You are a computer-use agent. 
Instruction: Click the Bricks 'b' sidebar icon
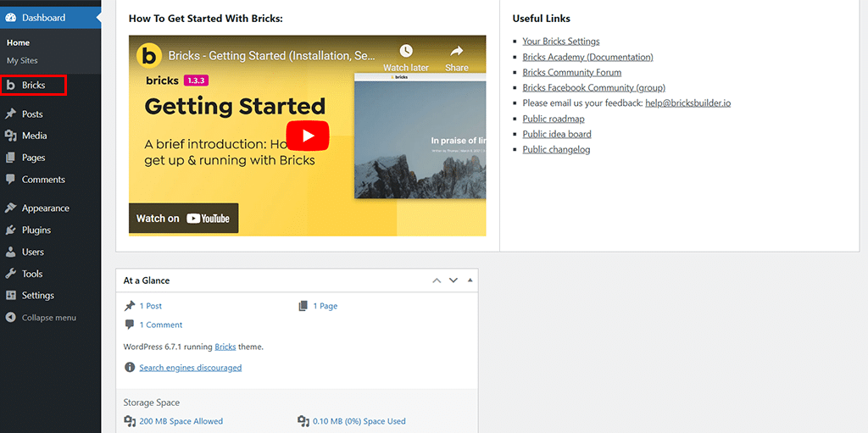(10, 86)
